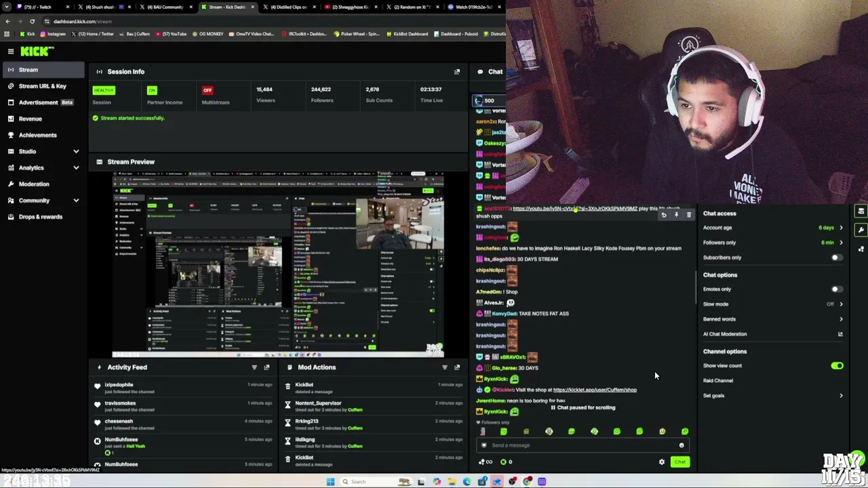The image size is (868, 488).
Task: Go back in the browser
Action: pos(8,21)
